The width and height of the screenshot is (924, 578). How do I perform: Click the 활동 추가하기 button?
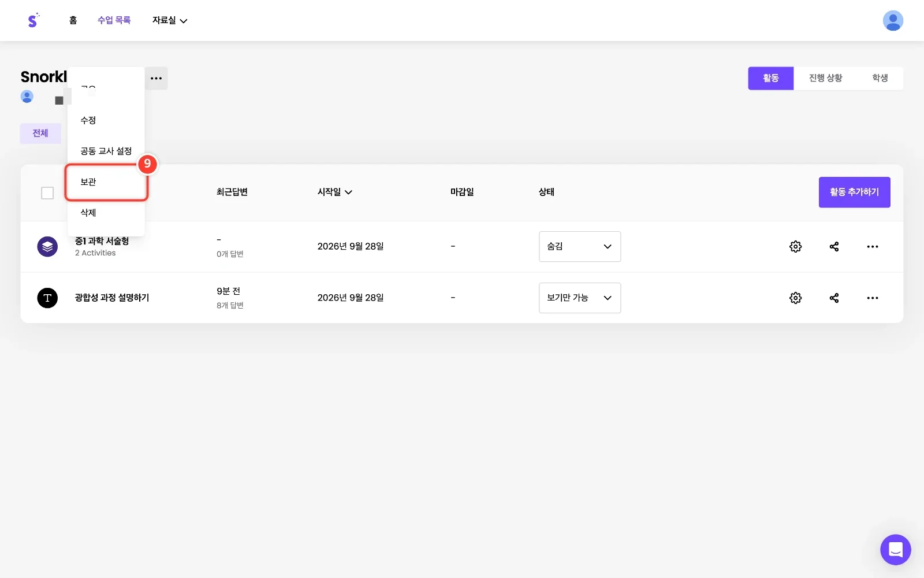[854, 192]
